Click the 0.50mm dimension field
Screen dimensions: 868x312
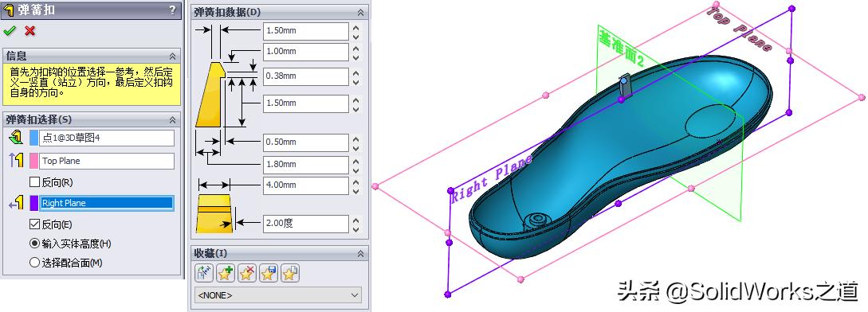tap(306, 142)
